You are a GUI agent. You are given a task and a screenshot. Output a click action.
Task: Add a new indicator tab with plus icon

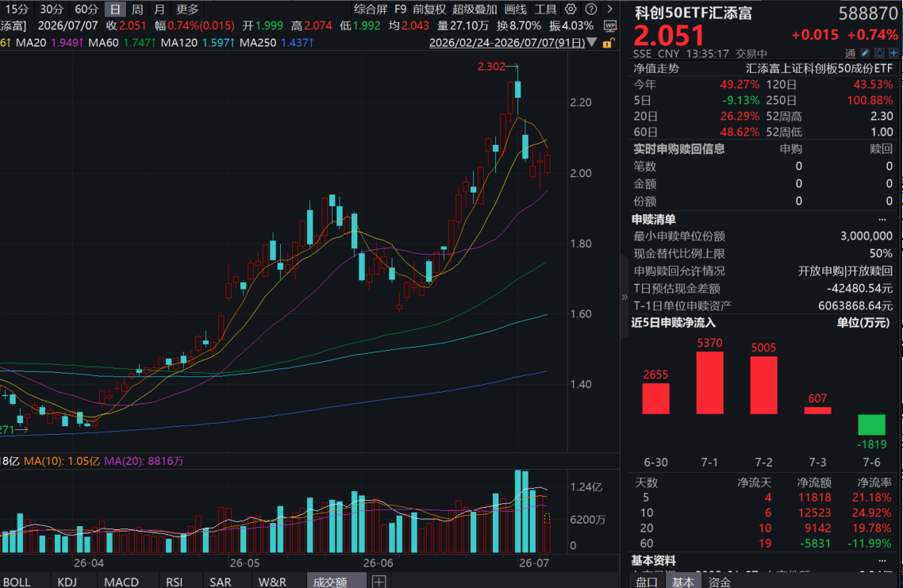point(379,581)
